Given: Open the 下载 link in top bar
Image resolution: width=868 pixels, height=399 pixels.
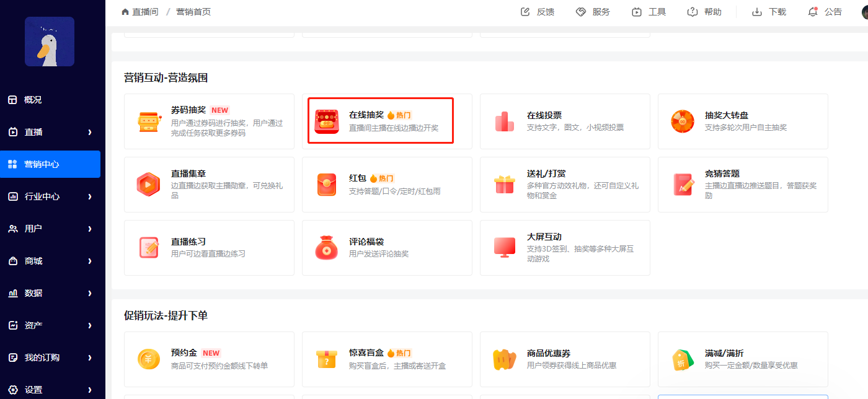Looking at the screenshot, I should (x=777, y=12).
